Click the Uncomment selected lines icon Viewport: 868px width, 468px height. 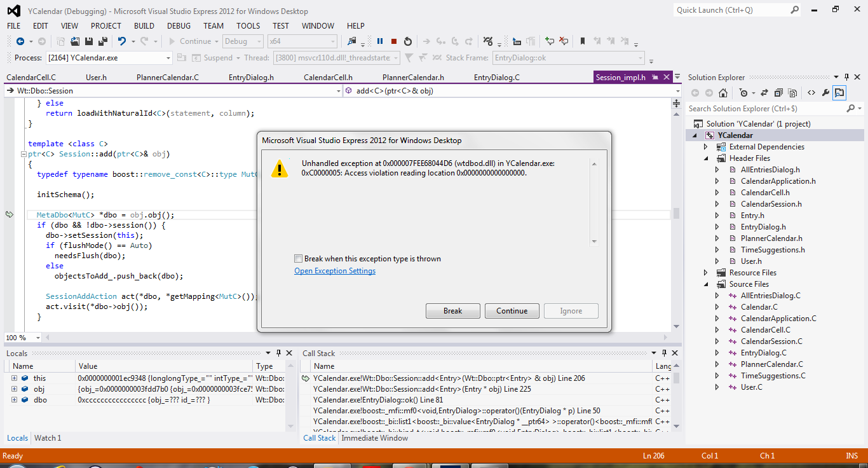tap(564, 41)
